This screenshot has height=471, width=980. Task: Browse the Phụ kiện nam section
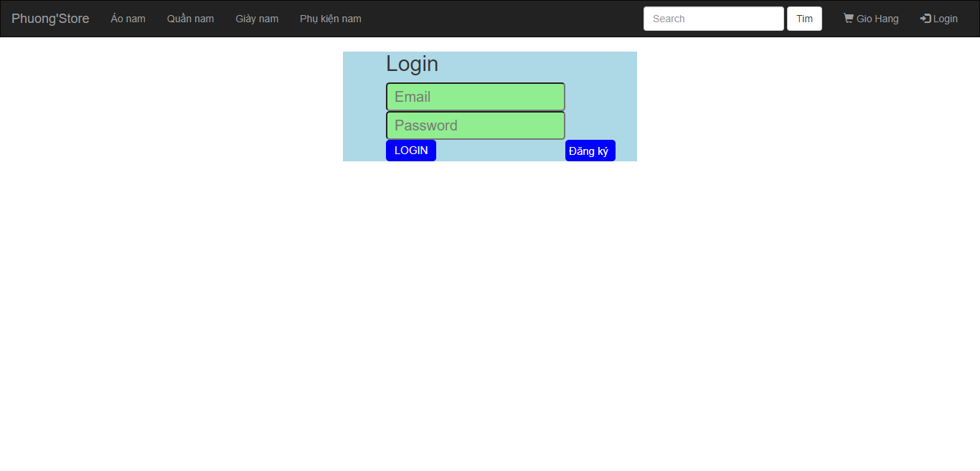330,19
